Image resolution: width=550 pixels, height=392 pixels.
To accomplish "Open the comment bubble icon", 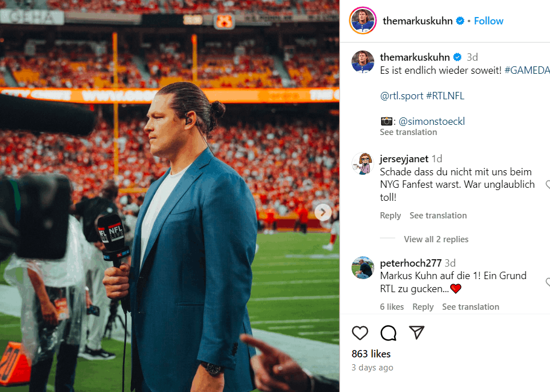I will (388, 333).
